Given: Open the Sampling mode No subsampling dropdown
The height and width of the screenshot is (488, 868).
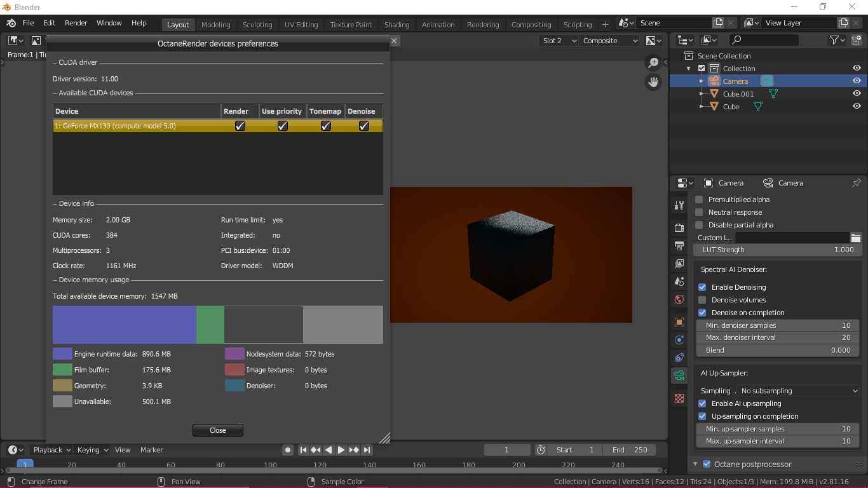Looking at the screenshot, I should pos(799,391).
